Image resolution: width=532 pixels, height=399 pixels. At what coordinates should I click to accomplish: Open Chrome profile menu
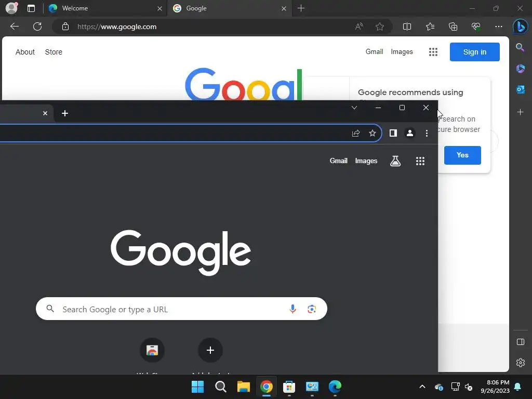tap(410, 133)
